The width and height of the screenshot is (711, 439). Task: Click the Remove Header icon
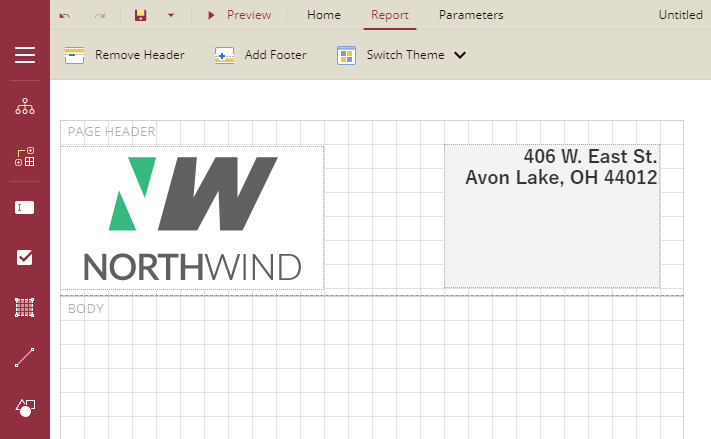click(x=74, y=55)
